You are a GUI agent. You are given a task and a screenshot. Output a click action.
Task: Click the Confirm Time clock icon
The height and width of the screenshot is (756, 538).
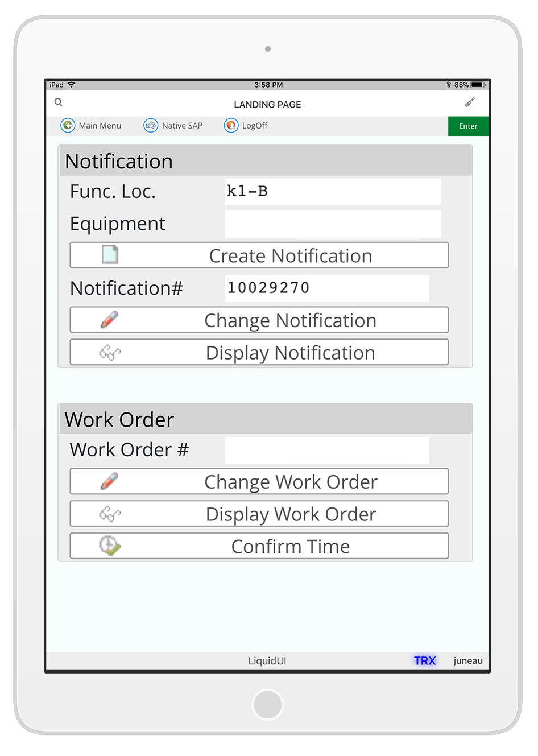[x=110, y=546]
